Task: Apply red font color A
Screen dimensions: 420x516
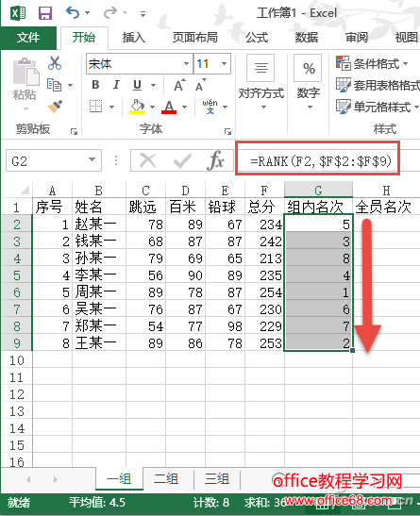Action: [x=169, y=107]
